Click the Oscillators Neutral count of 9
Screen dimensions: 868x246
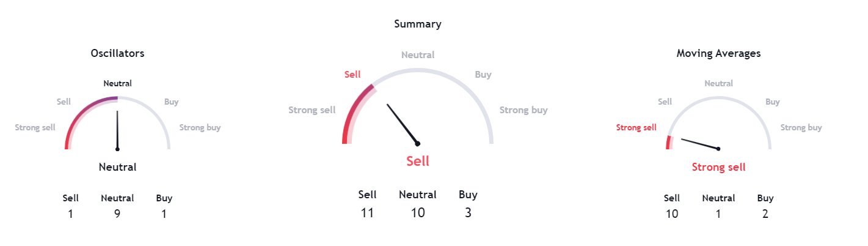(x=117, y=214)
